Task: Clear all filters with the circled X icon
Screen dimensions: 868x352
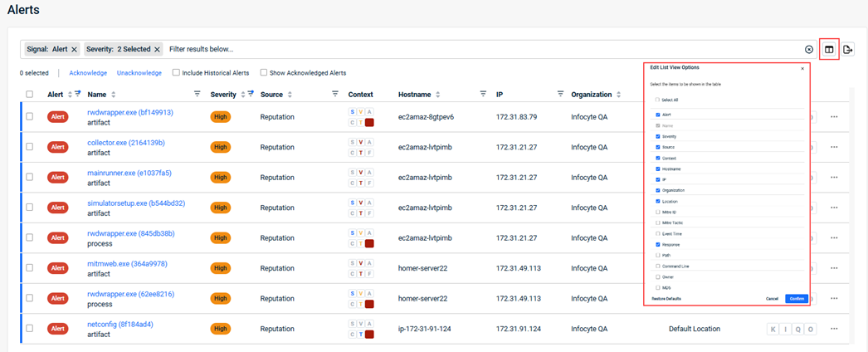Action: coord(809,50)
